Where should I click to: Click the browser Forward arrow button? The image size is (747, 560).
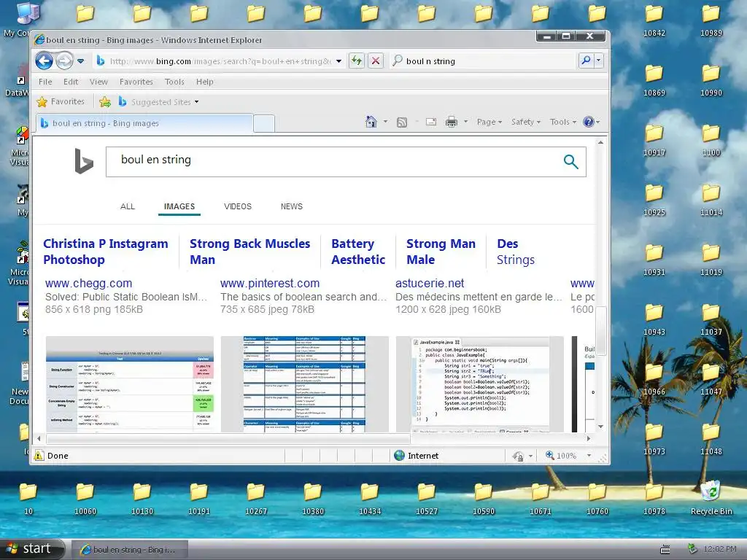point(64,61)
